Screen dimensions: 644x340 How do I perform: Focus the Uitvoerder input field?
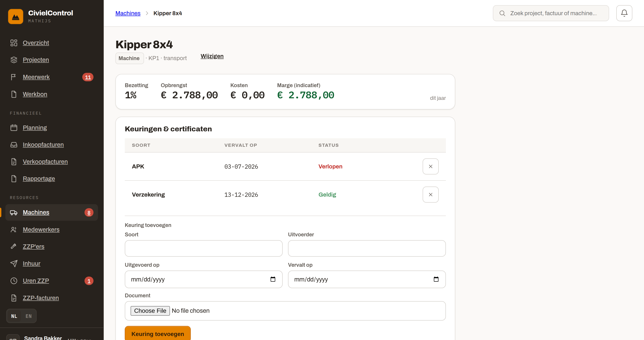[367, 248]
